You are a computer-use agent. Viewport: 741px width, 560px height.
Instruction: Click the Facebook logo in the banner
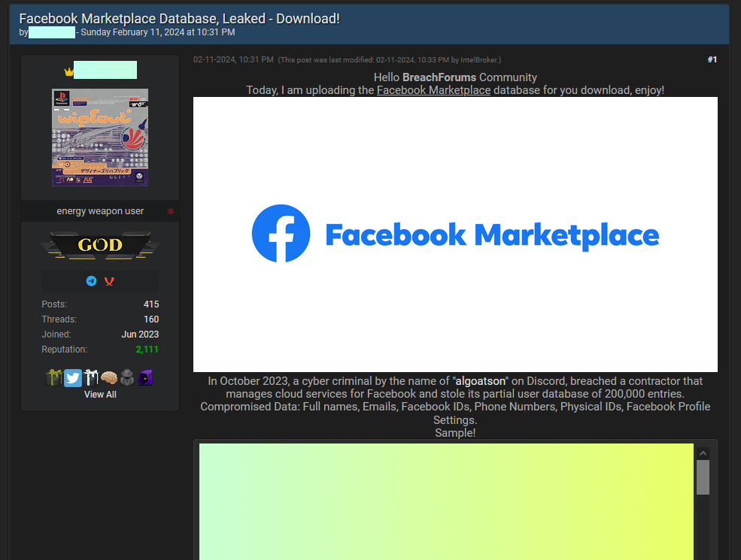click(281, 233)
